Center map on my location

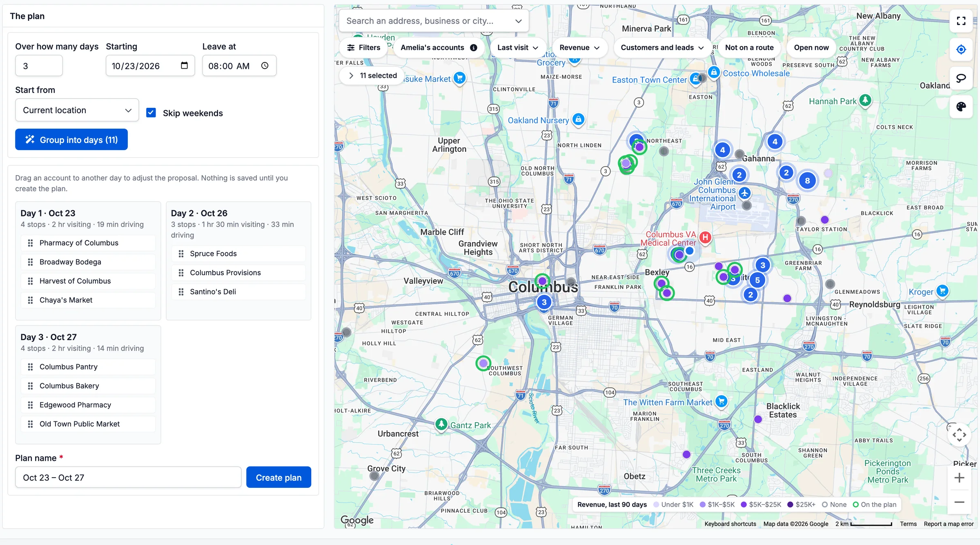tap(961, 49)
